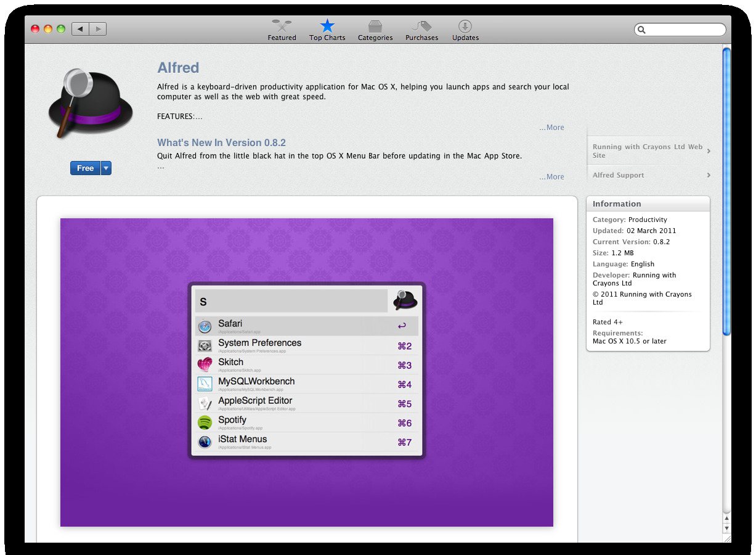This screenshot has height=555, width=756.
Task: Click the iStat Menus icon in screenshot
Action: click(205, 442)
